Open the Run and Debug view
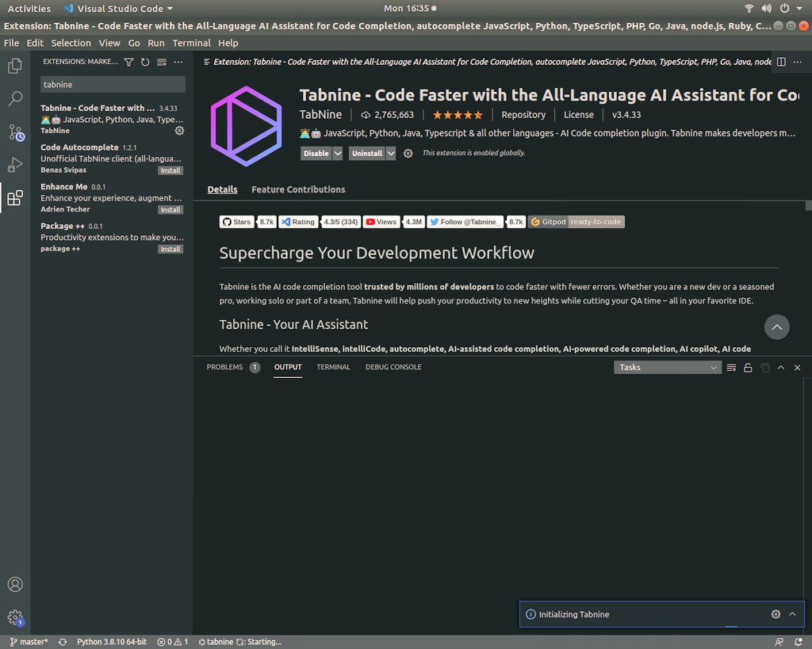Screen dimensions: 812x649 pyautogui.click(x=14, y=165)
